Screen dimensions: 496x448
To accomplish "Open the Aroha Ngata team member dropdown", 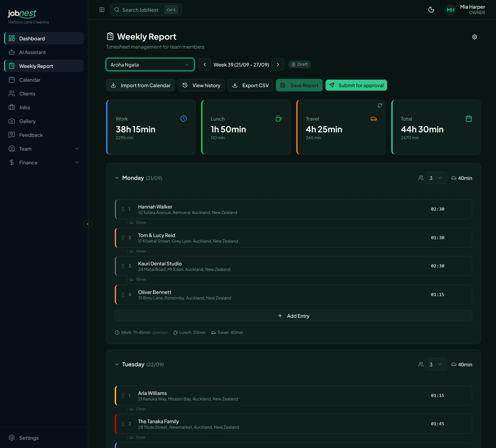I will [x=150, y=64].
